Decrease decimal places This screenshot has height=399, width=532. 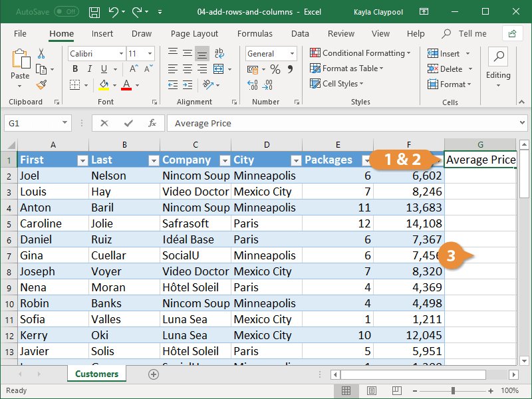pyautogui.click(x=267, y=85)
